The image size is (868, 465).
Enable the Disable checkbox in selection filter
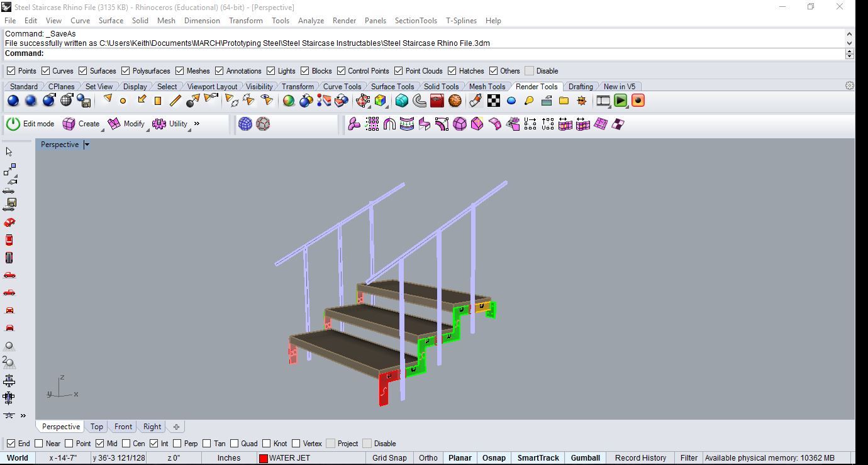point(528,70)
